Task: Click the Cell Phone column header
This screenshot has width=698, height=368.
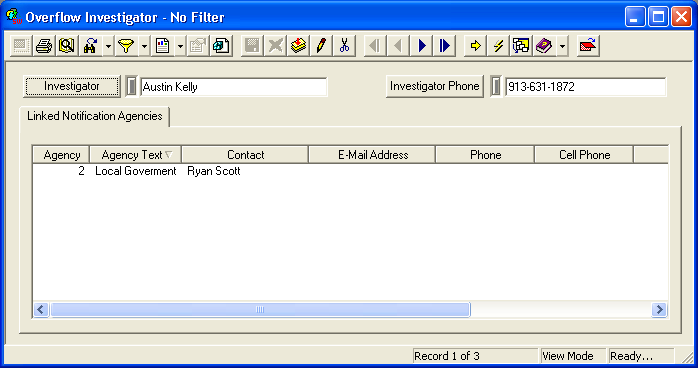Action: 584,155
